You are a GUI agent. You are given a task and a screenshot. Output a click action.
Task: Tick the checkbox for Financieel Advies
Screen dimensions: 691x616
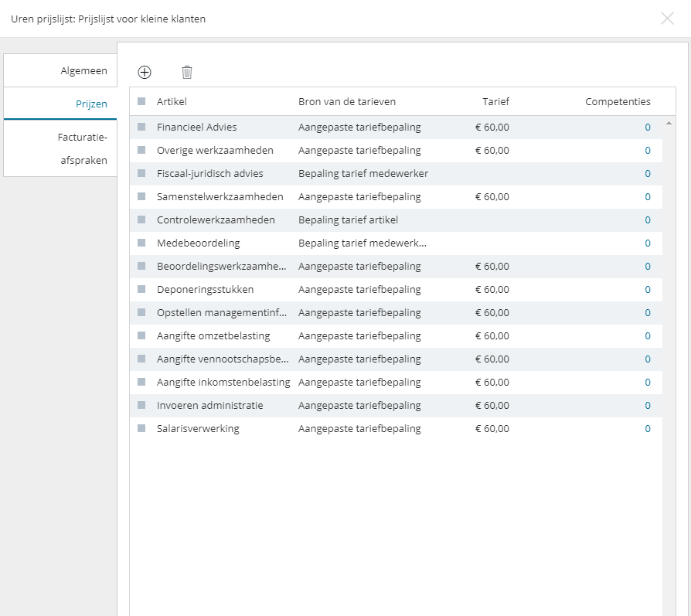[141, 127]
